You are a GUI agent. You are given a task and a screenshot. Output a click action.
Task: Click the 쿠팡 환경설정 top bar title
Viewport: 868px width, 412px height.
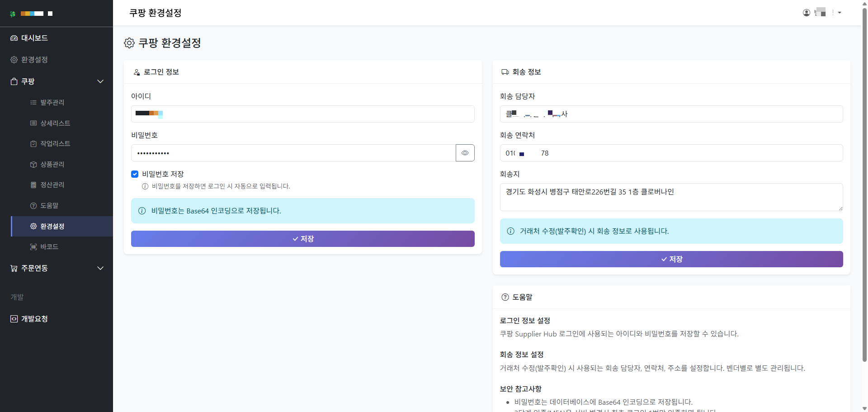point(156,13)
